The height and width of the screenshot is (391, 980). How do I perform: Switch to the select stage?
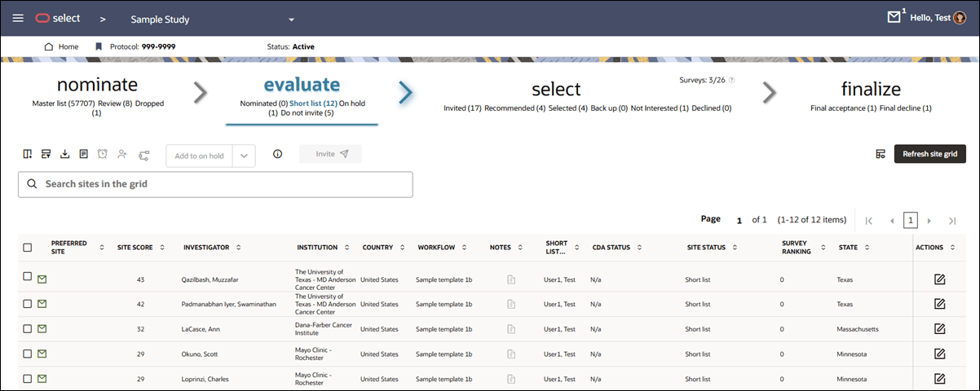click(556, 89)
